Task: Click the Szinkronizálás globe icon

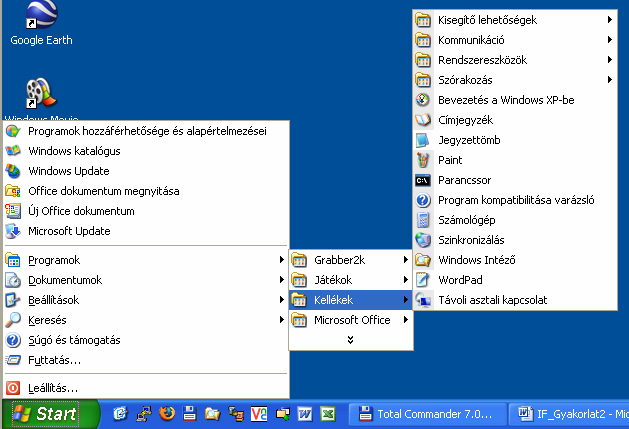Action: (x=423, y=240)
